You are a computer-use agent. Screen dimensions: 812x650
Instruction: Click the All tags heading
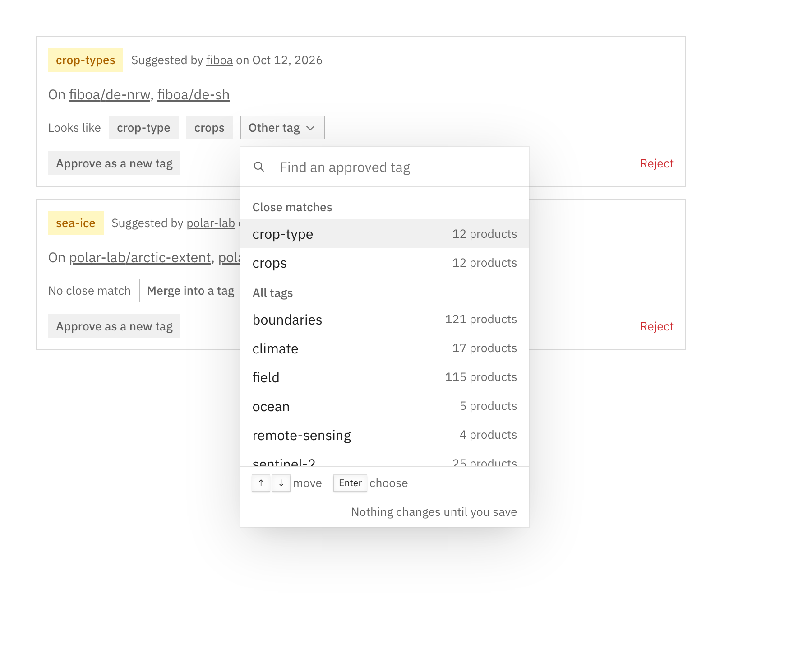(272, 293)
